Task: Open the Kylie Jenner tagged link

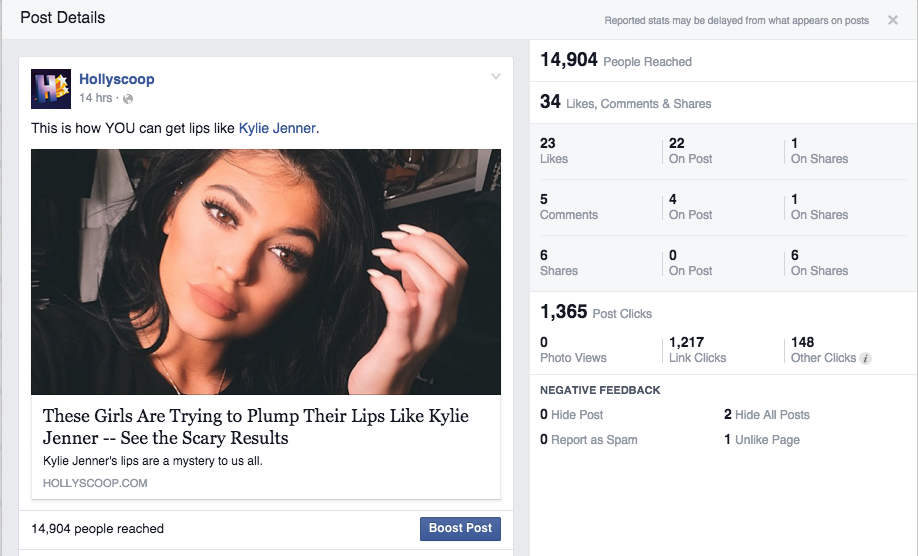Action: pyautogui.click(x=277, y=128)
